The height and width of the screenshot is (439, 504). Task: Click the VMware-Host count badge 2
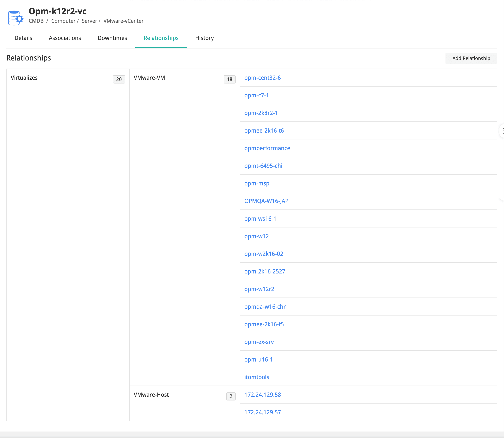tap(231, 396)
